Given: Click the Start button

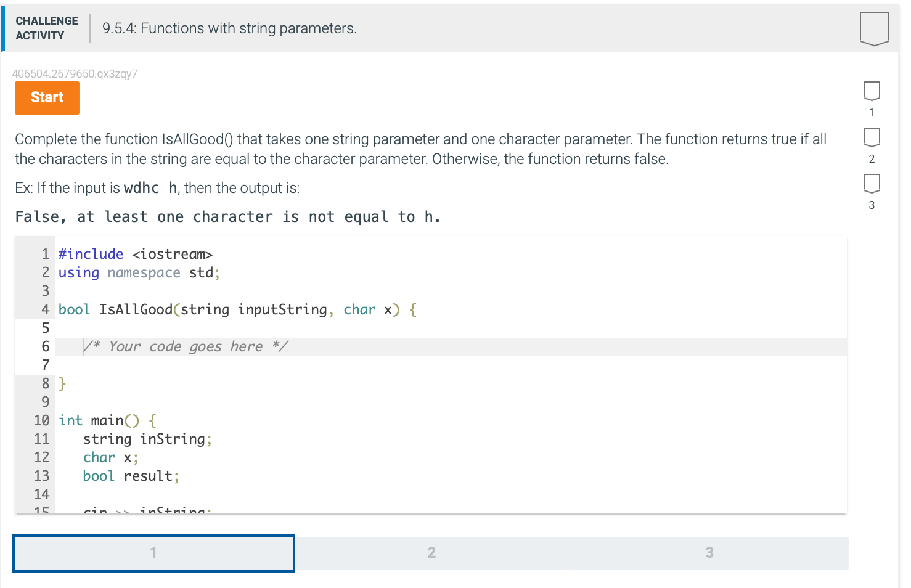Looking at the screenshot, I should coord(47,97).
